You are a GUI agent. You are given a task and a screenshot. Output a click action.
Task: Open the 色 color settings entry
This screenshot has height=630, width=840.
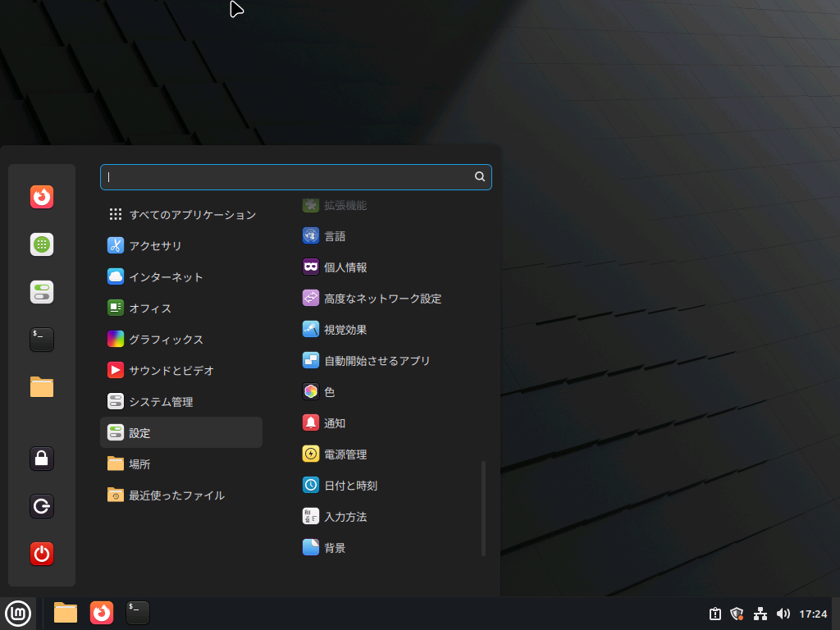click(x=328, y=391)
